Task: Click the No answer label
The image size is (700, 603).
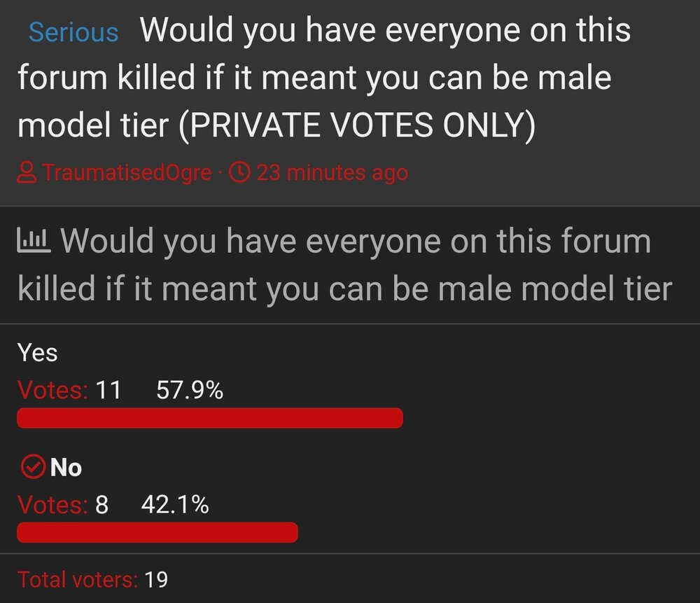Action: (66, 468)
